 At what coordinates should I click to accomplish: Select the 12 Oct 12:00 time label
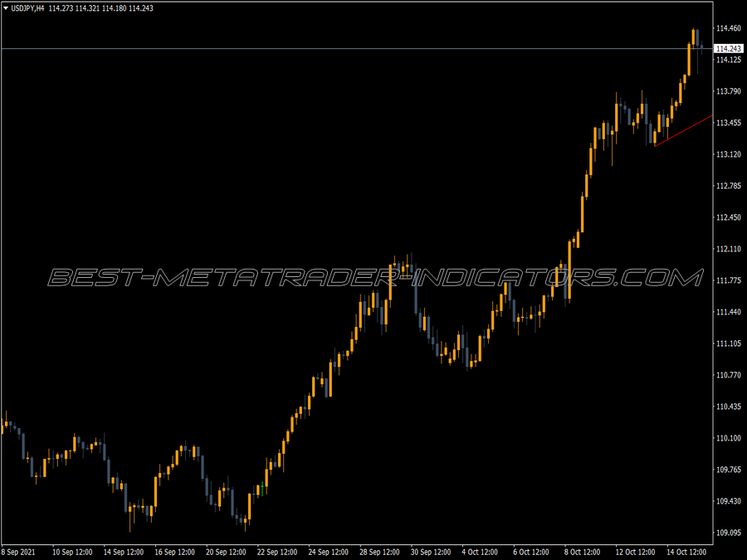[635, 552]
